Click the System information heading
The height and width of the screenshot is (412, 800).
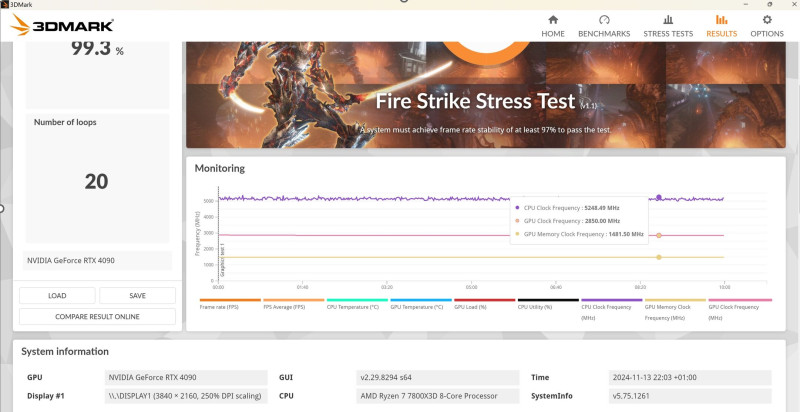click(x=65, y=352)
